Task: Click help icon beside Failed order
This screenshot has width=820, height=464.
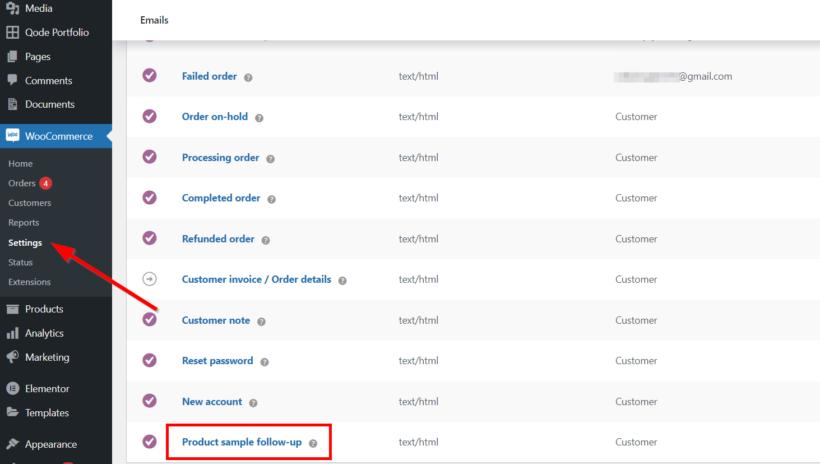Action: pyautogui.click(x=248, y=77)
